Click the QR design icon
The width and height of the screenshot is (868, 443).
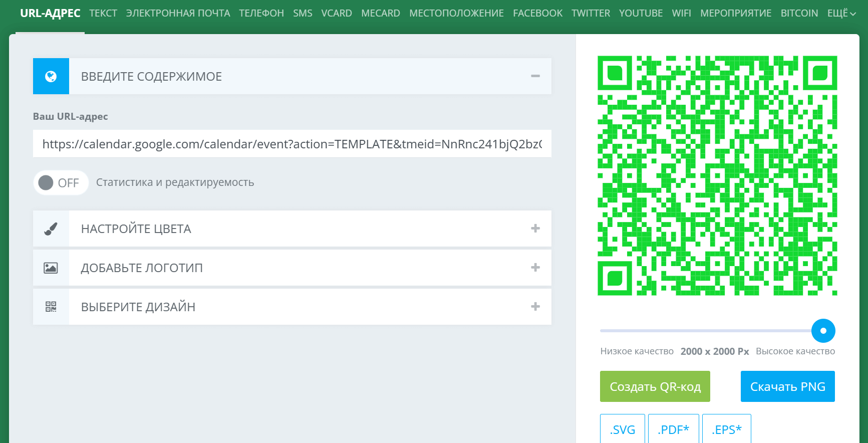tap(51, 307)
